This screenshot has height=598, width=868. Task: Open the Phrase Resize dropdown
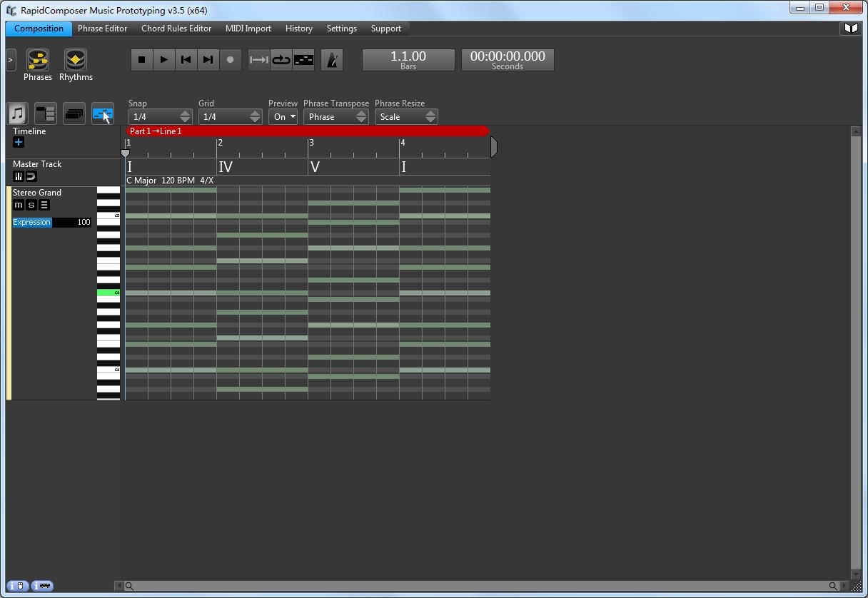(x=406, y=116)
